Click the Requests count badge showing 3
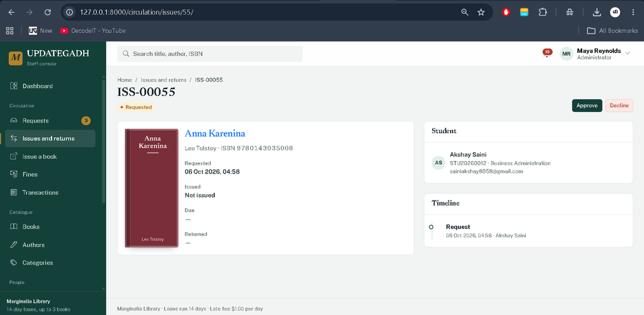Viewport: 644px width, 315px height. [86, 120]
